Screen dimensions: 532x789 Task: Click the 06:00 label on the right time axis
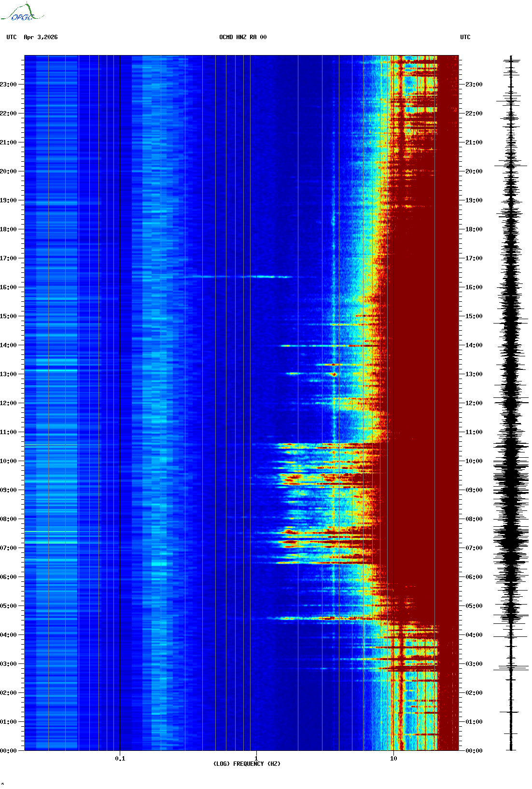coord(474,577)
